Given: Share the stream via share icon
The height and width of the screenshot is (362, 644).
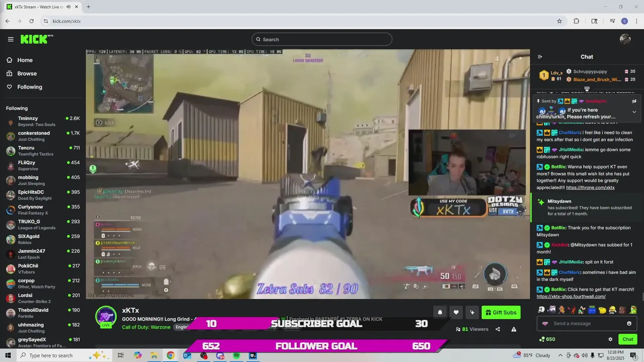Looking at the screenshot, I should (x=498, y=329).
